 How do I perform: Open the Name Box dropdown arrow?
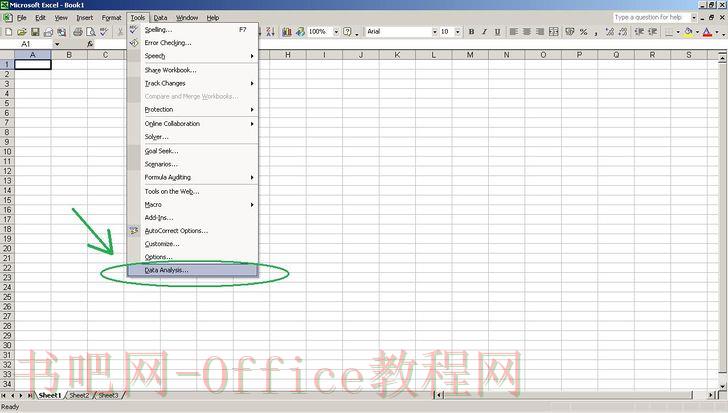(57, 44)
